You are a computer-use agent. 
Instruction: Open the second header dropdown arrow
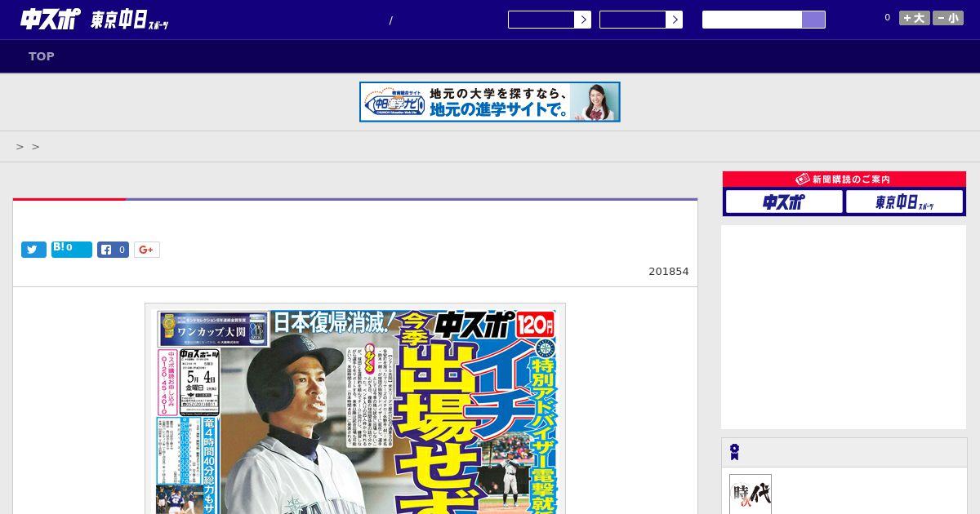[x=674, y=20]
